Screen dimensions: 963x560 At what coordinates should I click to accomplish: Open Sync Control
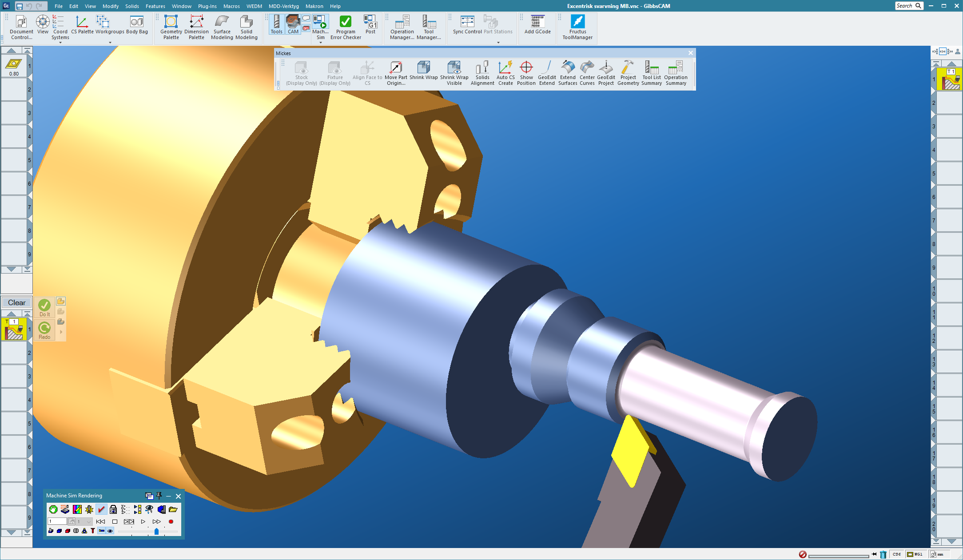coord(467,25)
